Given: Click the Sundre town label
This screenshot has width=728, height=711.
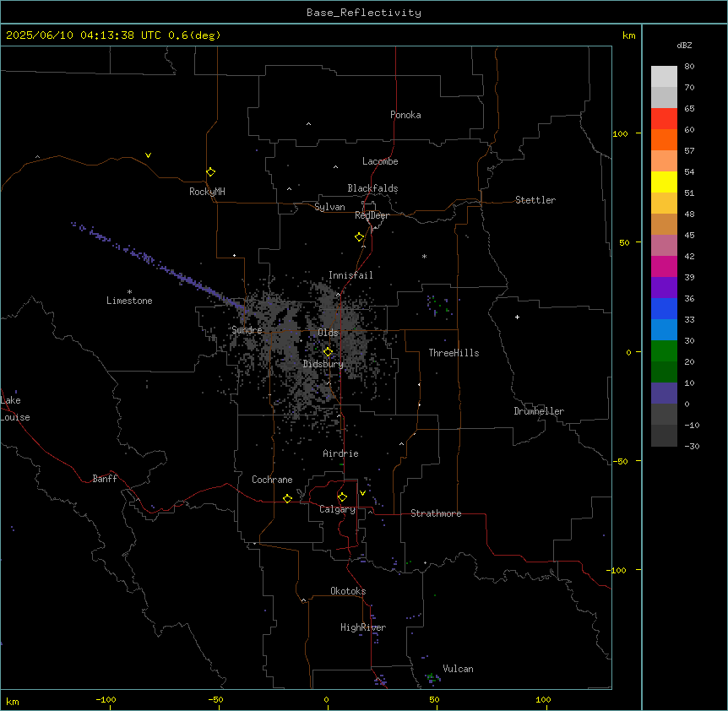Looking at the screenshot, I should (x=247, y=330).
